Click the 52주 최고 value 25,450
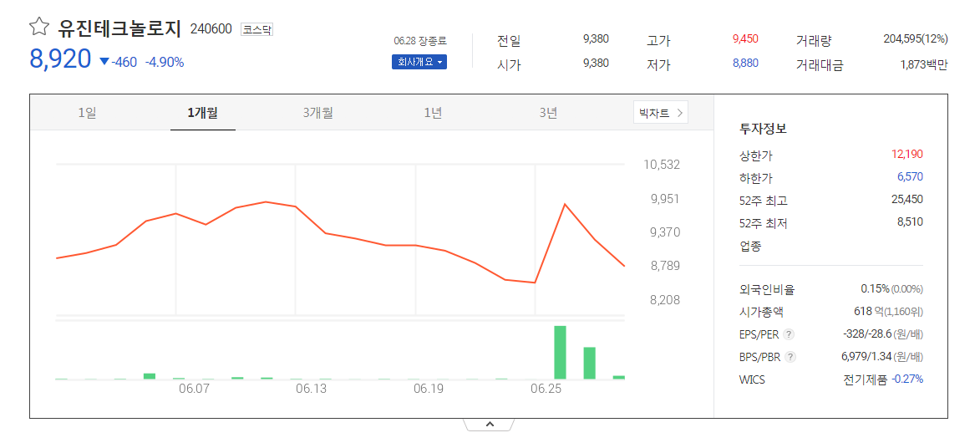Image resolution: width=980 pixels, height=443 pixels. click(x=907, y=199)
